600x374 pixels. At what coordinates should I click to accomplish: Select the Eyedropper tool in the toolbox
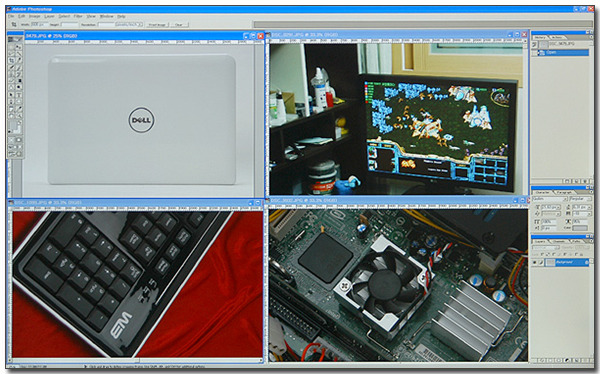point(19,108)
